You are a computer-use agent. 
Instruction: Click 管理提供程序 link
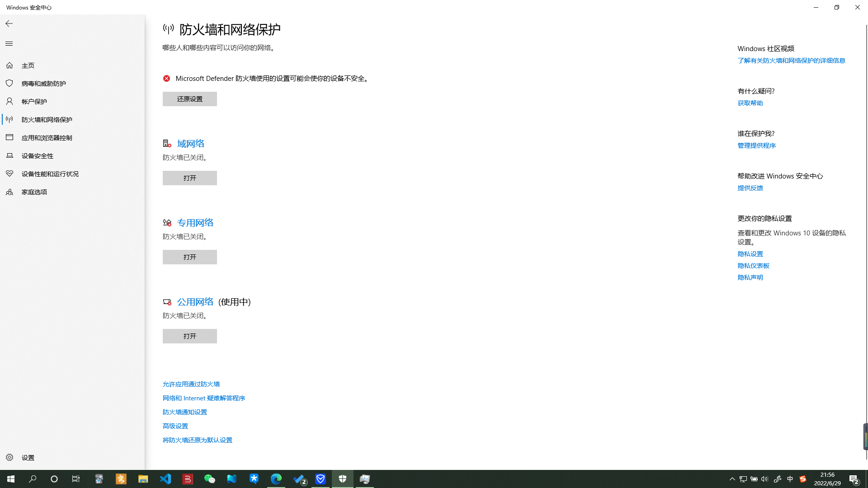[x=757, y=145]
